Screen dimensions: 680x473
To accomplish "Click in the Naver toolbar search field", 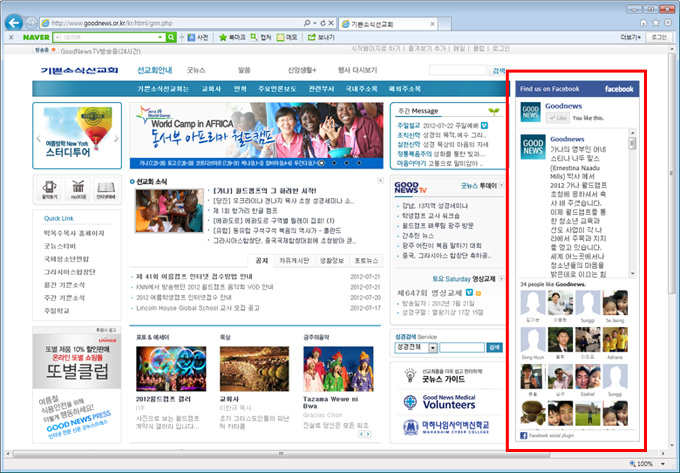I will point(108,37).
